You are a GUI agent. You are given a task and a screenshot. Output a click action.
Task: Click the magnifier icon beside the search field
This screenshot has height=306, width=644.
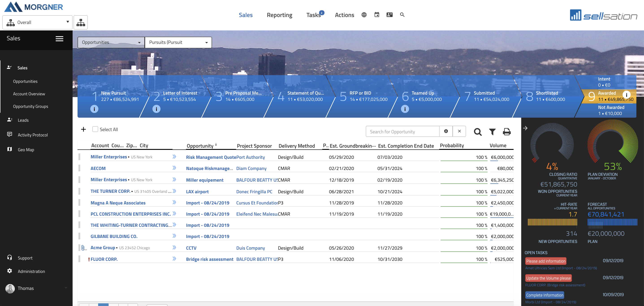click(478, 132)
